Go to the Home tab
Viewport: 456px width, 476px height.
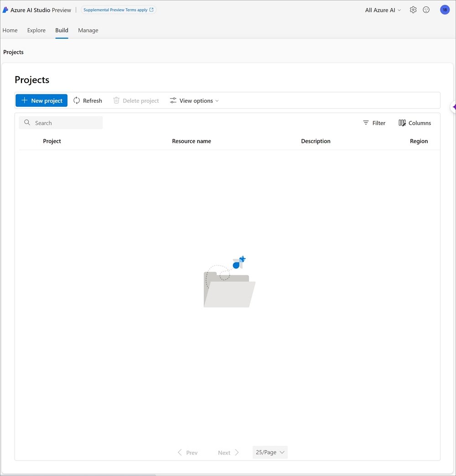pyautogui.click(x=10, y=31)
